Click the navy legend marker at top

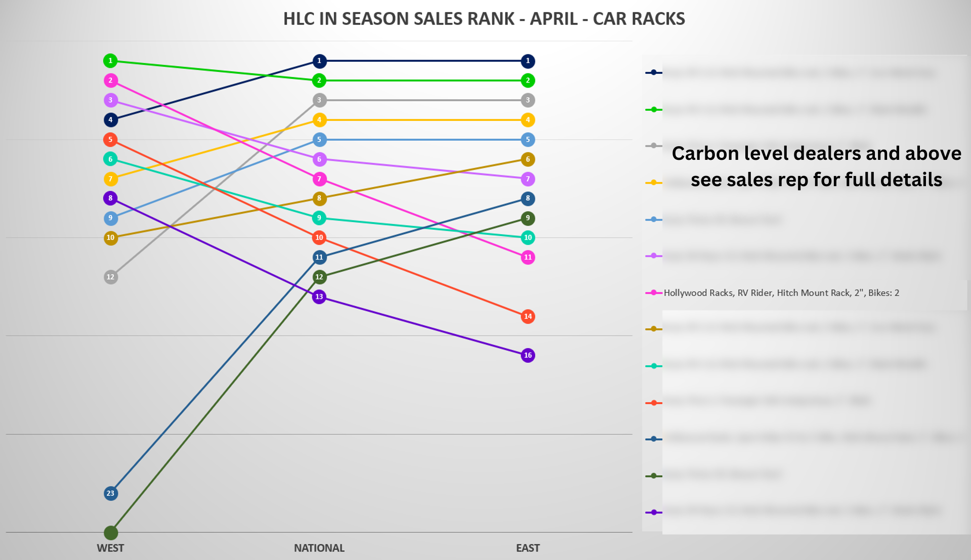click(x=654, y=72)
